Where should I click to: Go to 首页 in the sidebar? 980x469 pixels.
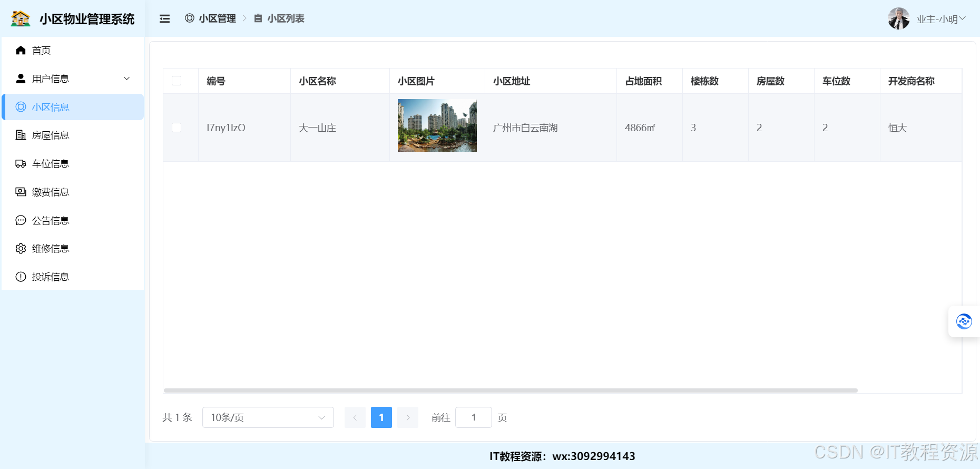(x=73, y=50)
